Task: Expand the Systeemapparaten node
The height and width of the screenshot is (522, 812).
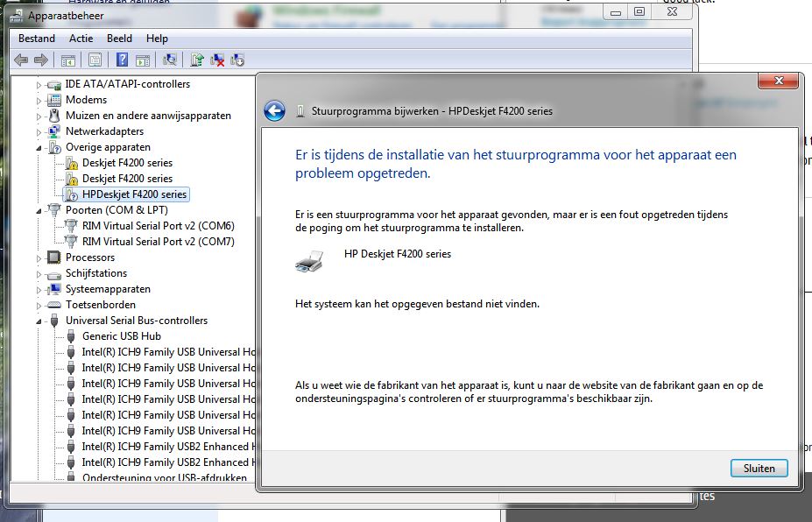Action: [x=39, y=290]
